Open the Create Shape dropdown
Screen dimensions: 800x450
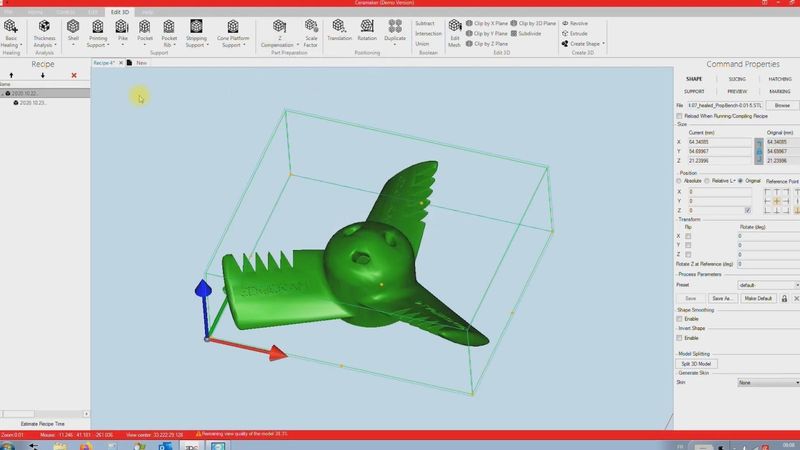[586, 44]
